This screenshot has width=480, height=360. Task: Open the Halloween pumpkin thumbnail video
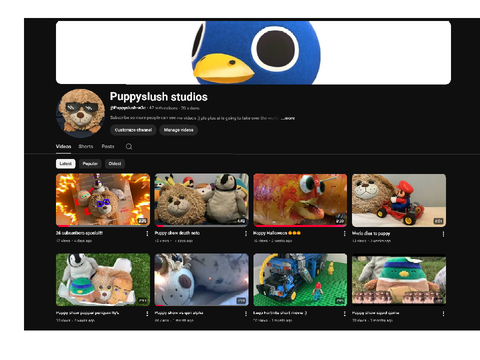[300, 200]
